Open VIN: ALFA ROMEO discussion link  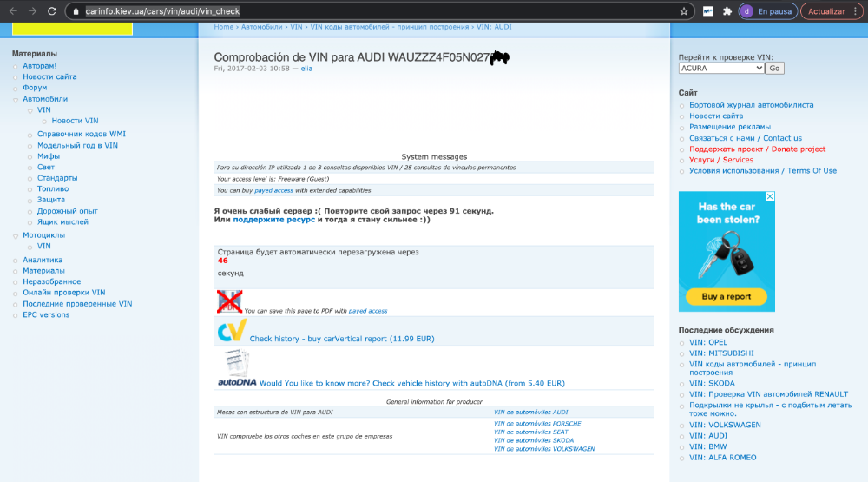(722, 458)
